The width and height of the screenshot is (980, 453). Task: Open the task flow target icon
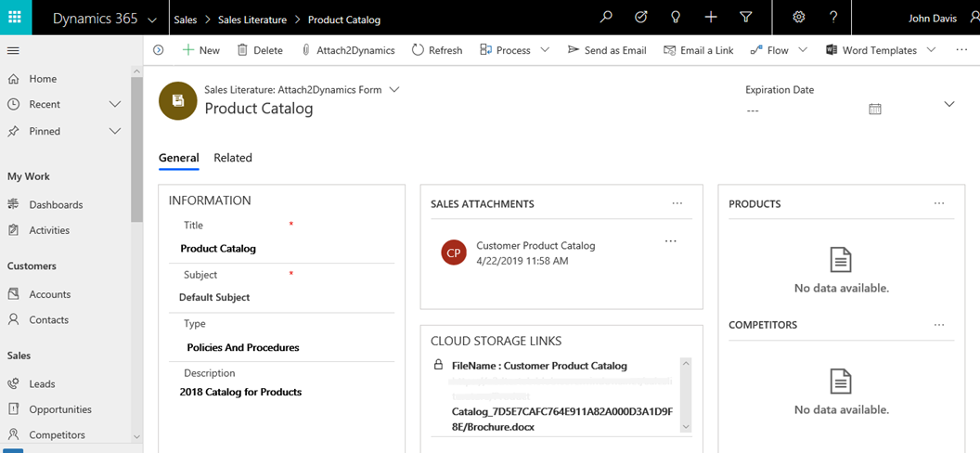[x=640, y=18]
